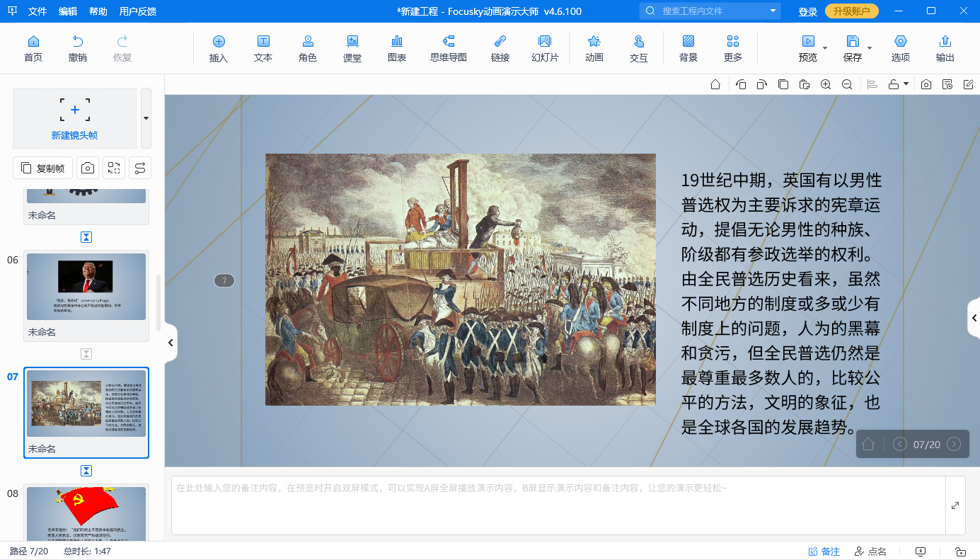Zoom in on the canvas
The height and width of the screenshot is (560, 980).
click(x=826, y=85)
